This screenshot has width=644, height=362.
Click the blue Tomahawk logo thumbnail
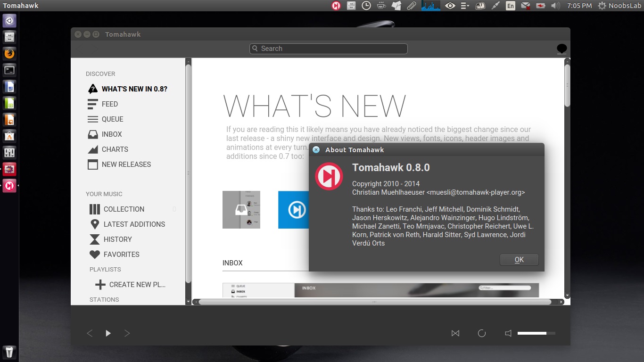294,210
